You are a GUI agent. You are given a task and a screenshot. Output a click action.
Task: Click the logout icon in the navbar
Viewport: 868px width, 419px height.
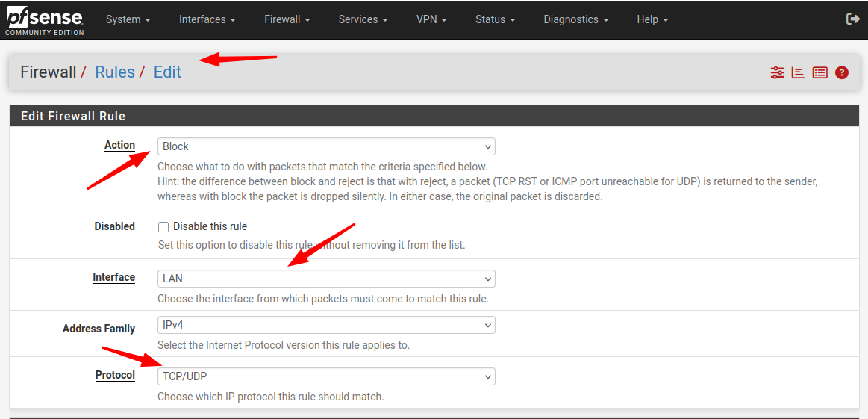pos(852,19)
